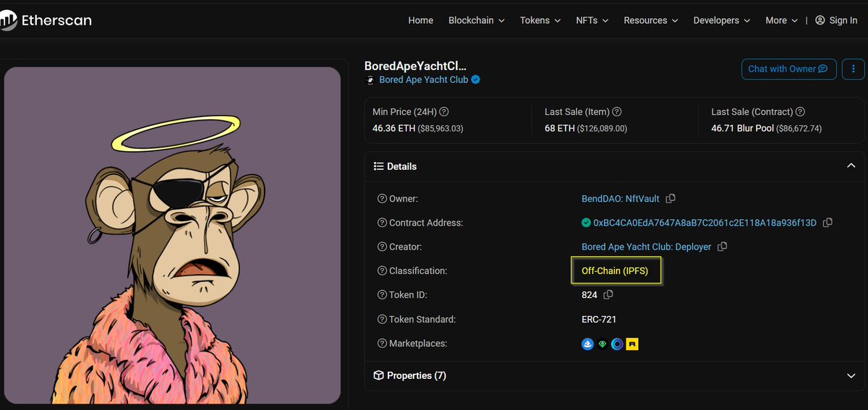
Task: Open the Blockchain dropdown menu
Action: coord(477,20)
